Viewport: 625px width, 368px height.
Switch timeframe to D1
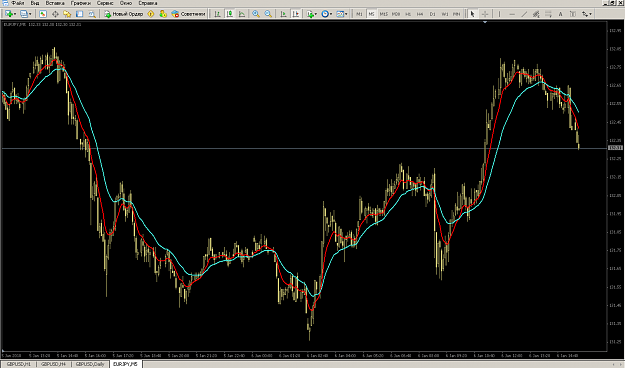[432, 14]
